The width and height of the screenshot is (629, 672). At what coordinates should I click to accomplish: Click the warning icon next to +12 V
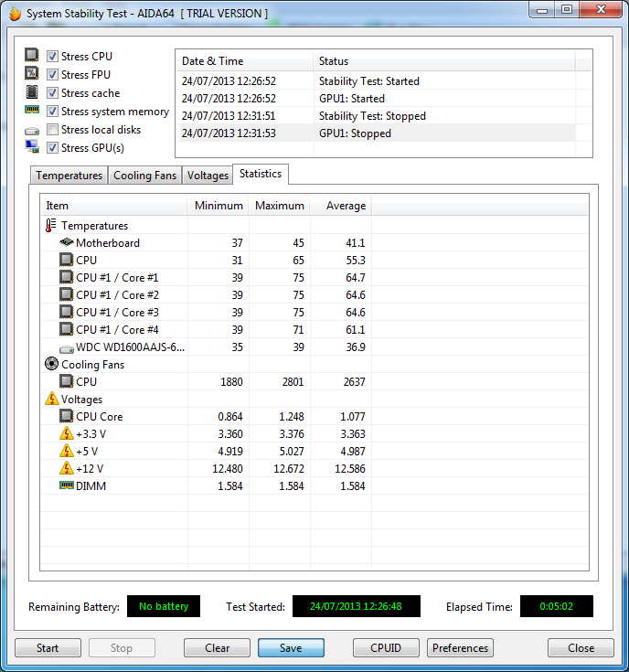(66, 469)
